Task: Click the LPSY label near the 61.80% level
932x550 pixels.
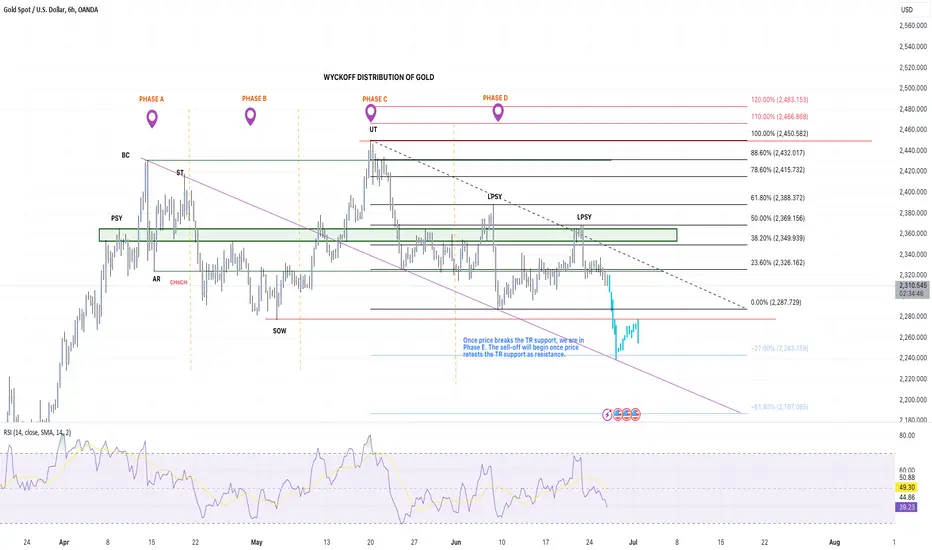Action: click(x=495, y=197)
